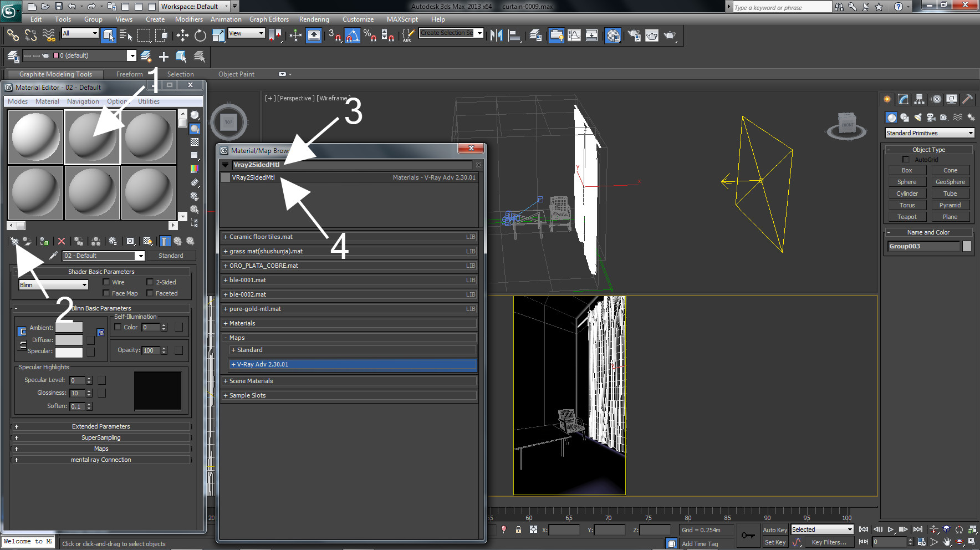Viewport: 980px width, 550px height.
Task: Open the Render Setup icon
Action: coord(634,35)
